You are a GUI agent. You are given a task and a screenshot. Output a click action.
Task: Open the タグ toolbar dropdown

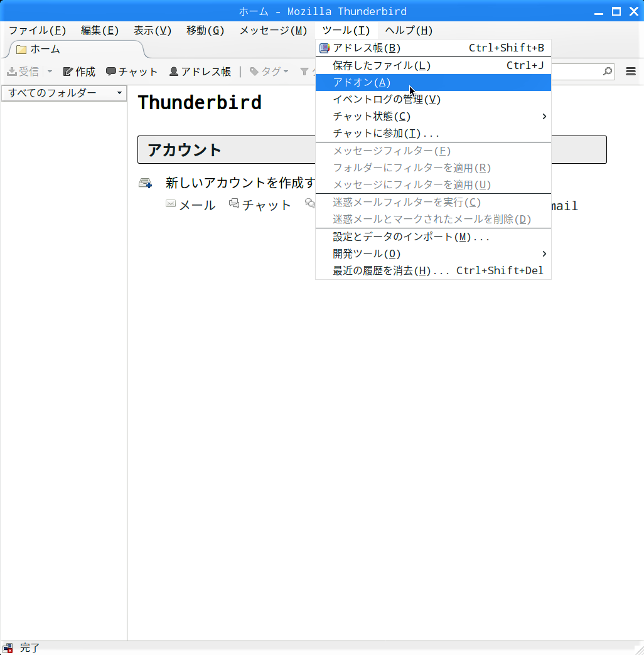[x=269, y=72]
